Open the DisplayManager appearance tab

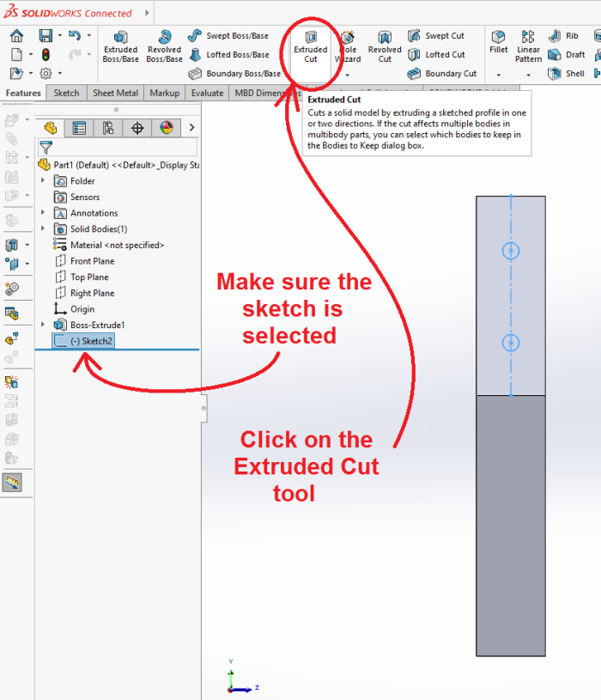click(166, 128)
